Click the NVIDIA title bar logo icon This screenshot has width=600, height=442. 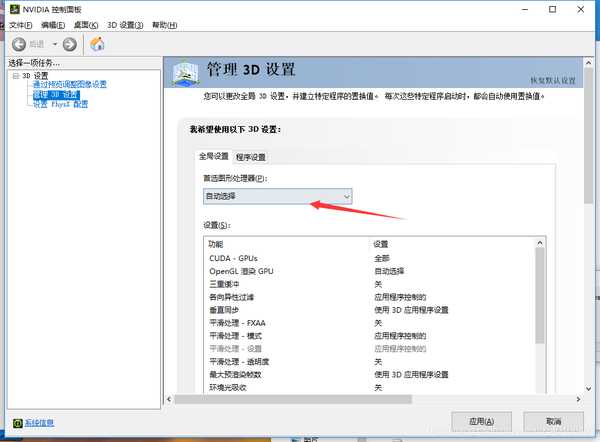coord(15,9)
